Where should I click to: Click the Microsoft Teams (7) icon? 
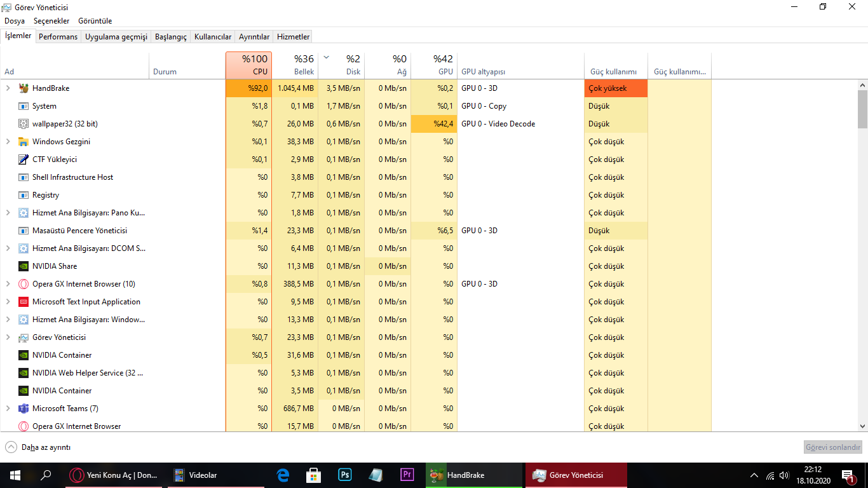tap(24, 409)
